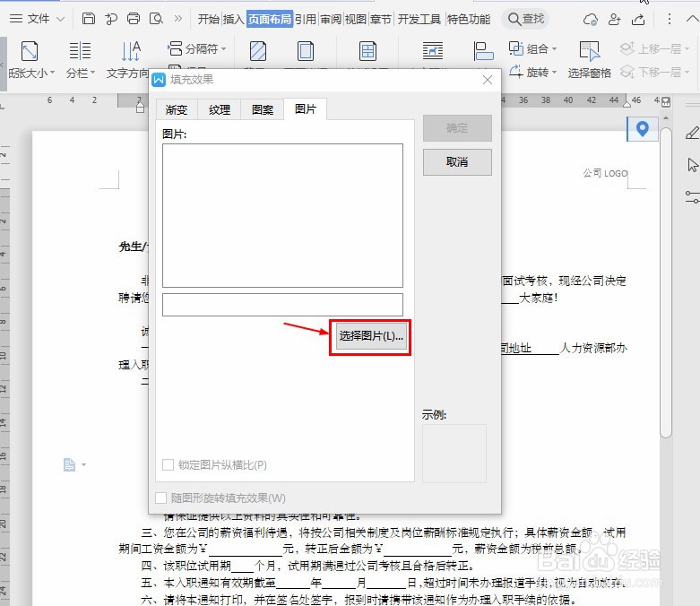Switch to the 纹理 tab in dialog
The image size is (700, 606).
[x=220, y=109]
